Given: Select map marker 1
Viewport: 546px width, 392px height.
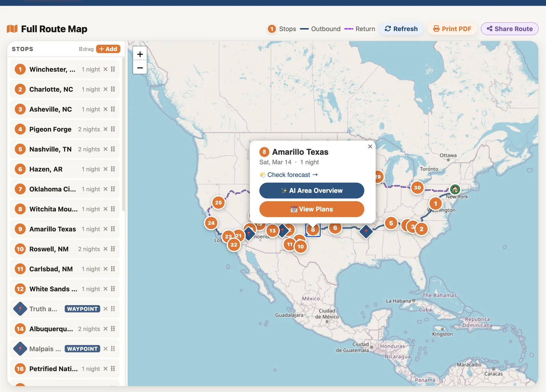Looking at the screenshot, I should (435, 203).
